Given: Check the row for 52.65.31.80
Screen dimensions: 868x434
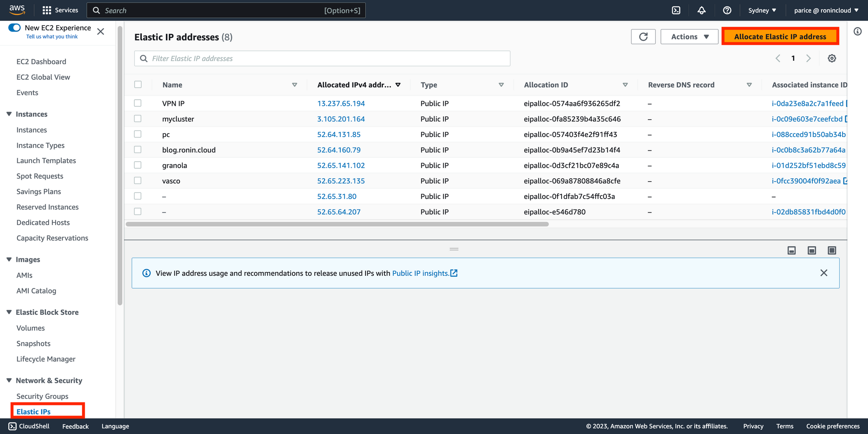Looking at the screenshot, I should click(138, 196).
